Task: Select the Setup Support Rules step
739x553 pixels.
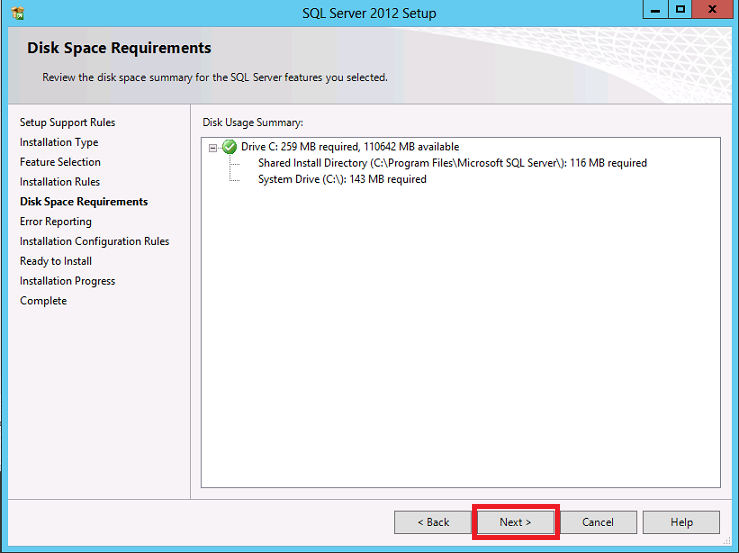Action: tap(67, 123)
